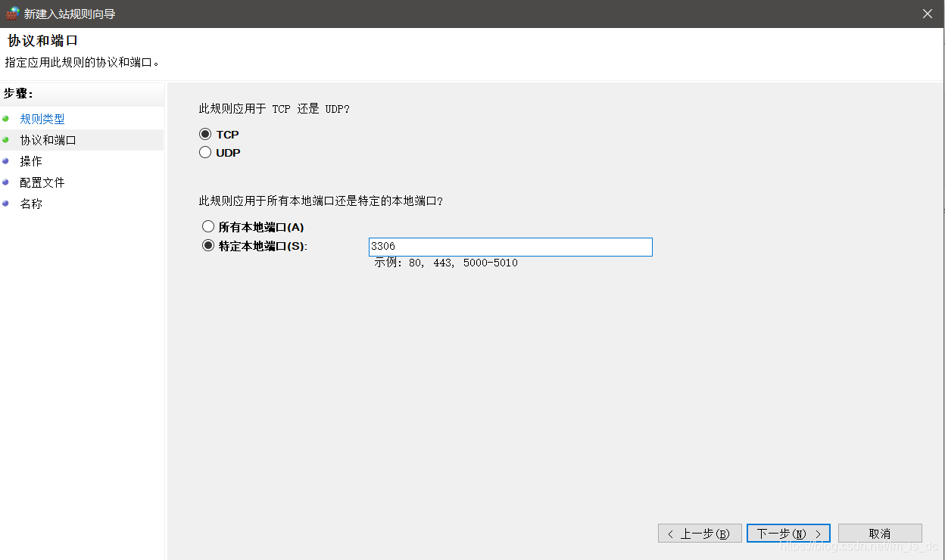945x560 pixels.
Task: Cancel the wizard with 取消 button
Action: tap(880, 534)
